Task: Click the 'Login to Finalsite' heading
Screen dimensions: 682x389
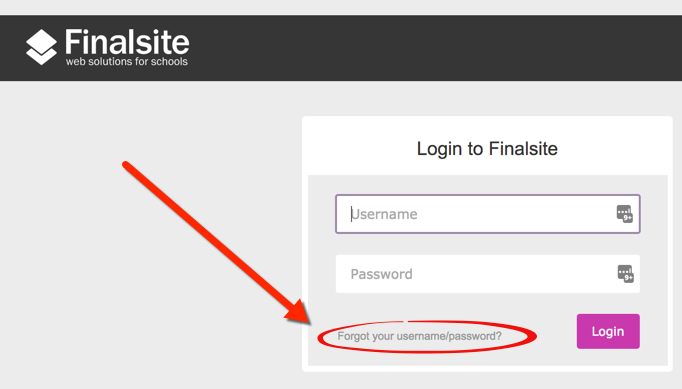Action: click(487, 149)
